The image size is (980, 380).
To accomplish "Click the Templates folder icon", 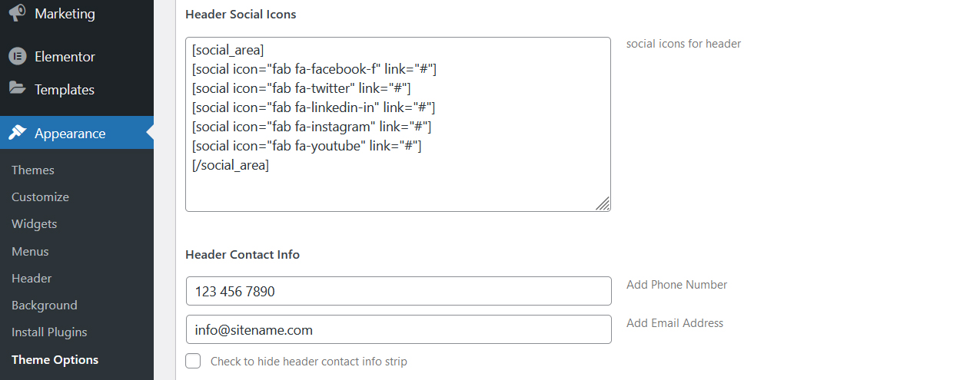I will pyautogui.click(x=17, y=89).
